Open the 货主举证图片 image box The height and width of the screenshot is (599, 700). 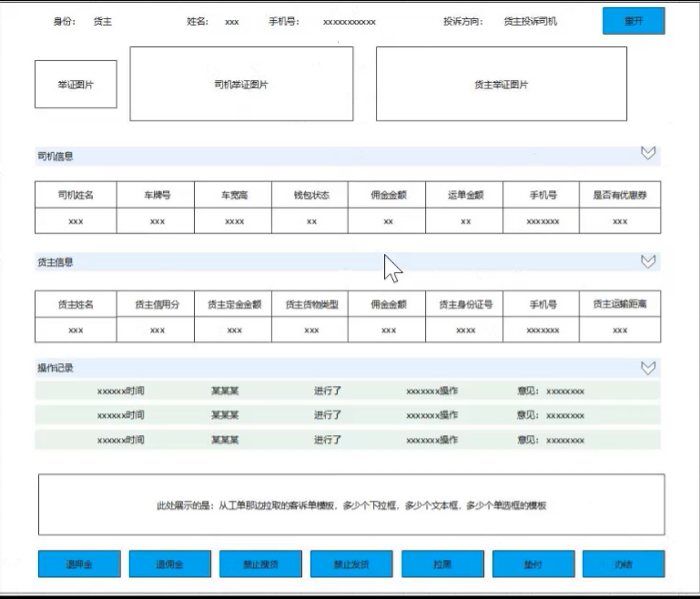click(x=502, y=84)
